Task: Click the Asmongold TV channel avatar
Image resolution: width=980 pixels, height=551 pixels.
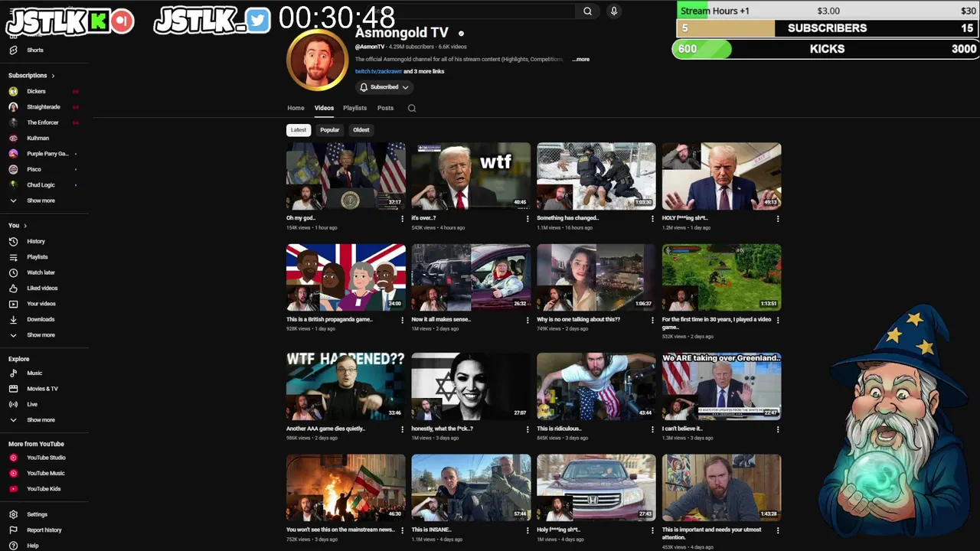Action: point(317,60)
